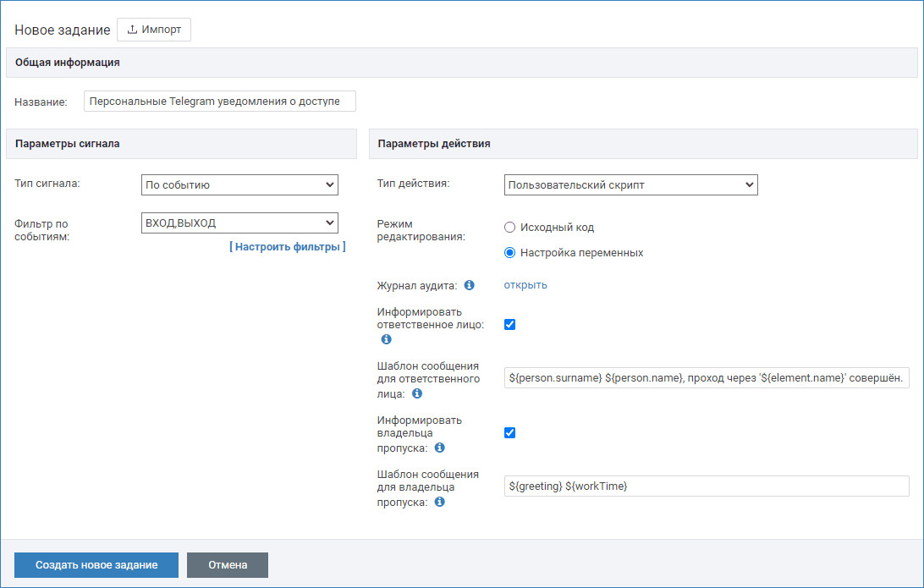Click info icon next to Журнал аудита
This screenshot has width=924, height=588.
click(469, 285)
